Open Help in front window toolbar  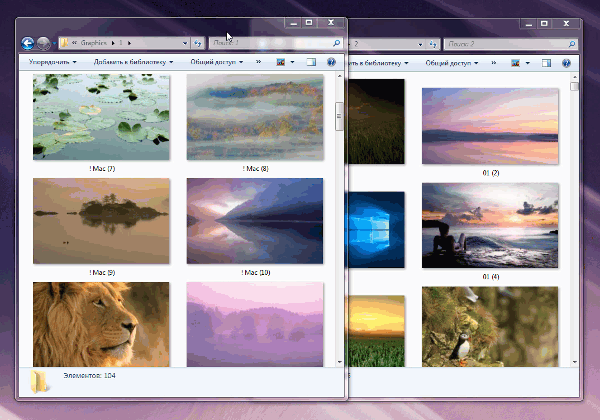pos(331,62)
